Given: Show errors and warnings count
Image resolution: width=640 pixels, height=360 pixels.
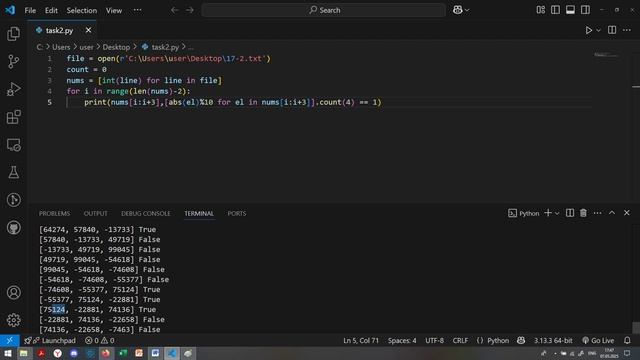Looking at the screenshot, I should (100, 340).
